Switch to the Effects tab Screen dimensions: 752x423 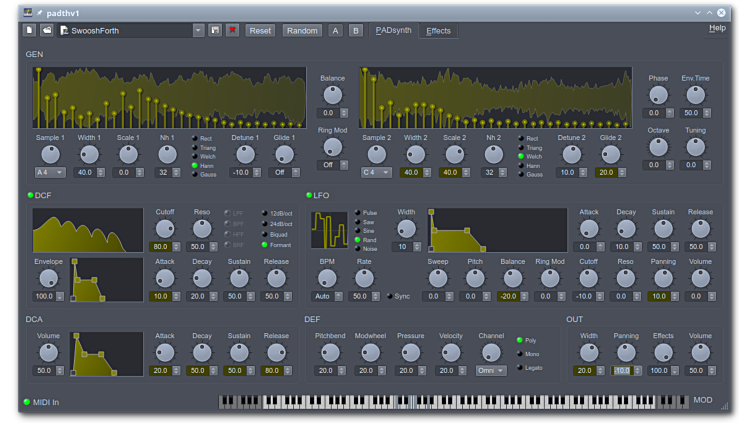click(x=438, y=31)
